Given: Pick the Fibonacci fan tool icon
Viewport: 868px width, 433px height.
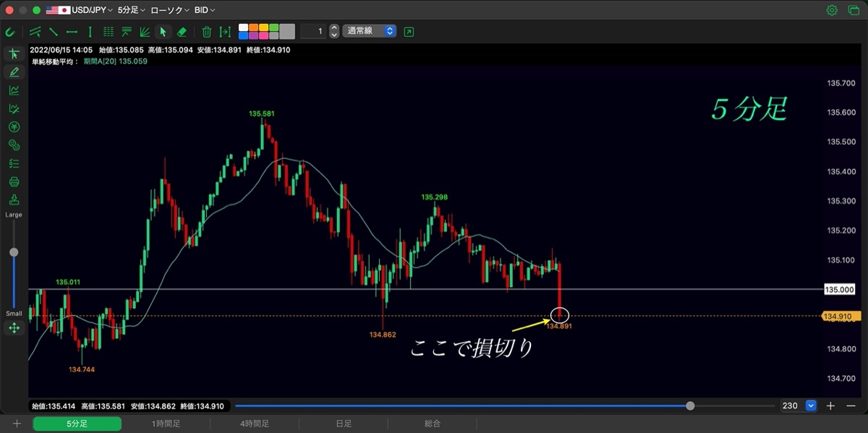Looking at the screenshot, I should [145, 32].
